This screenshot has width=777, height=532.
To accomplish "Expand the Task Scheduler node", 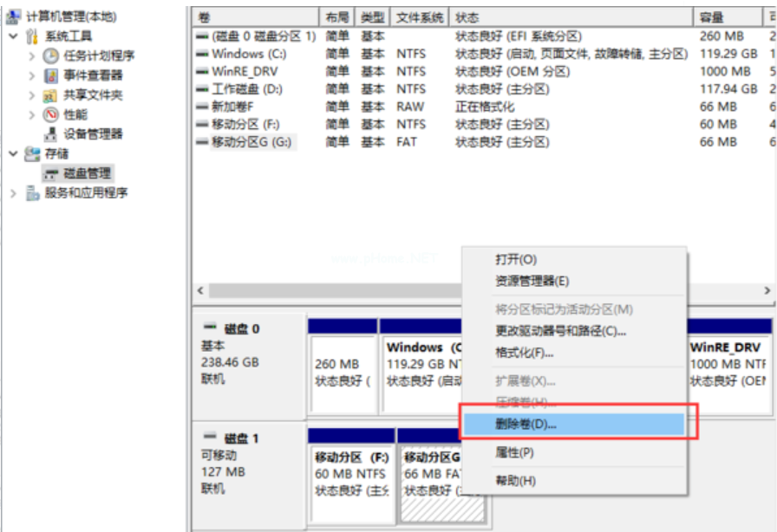I will (32, 55).
